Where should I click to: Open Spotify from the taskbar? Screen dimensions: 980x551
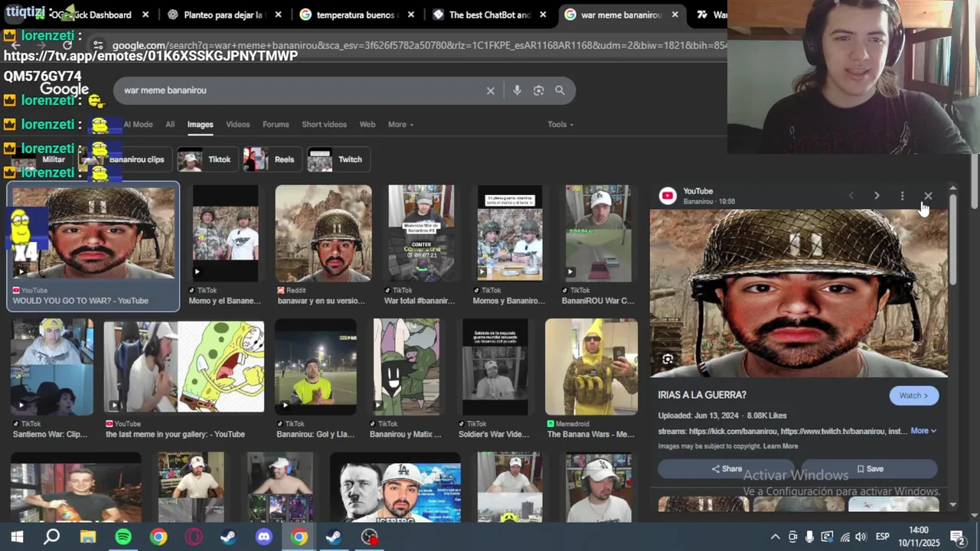pos(123,537)
